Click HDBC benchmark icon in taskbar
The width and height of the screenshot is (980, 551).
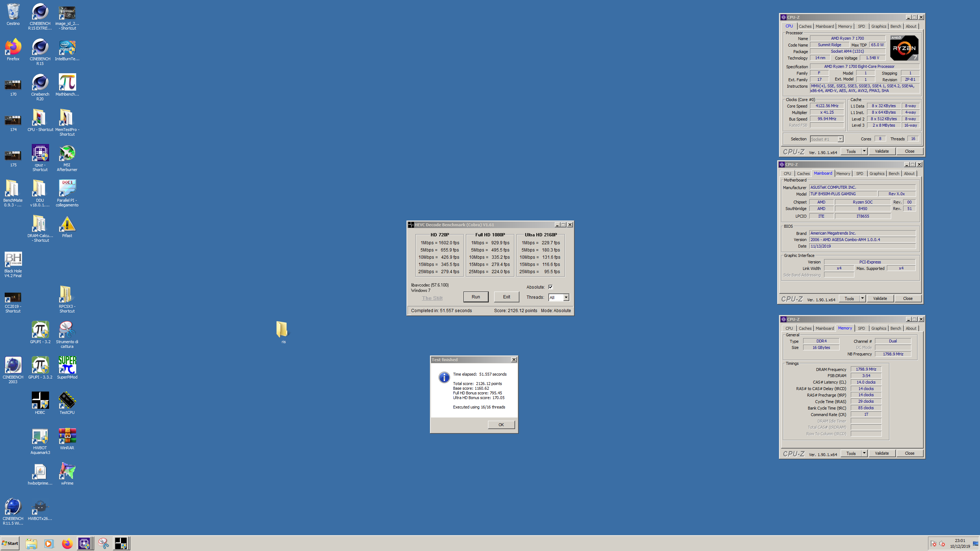pyautogui.click(x=121, y=543)
